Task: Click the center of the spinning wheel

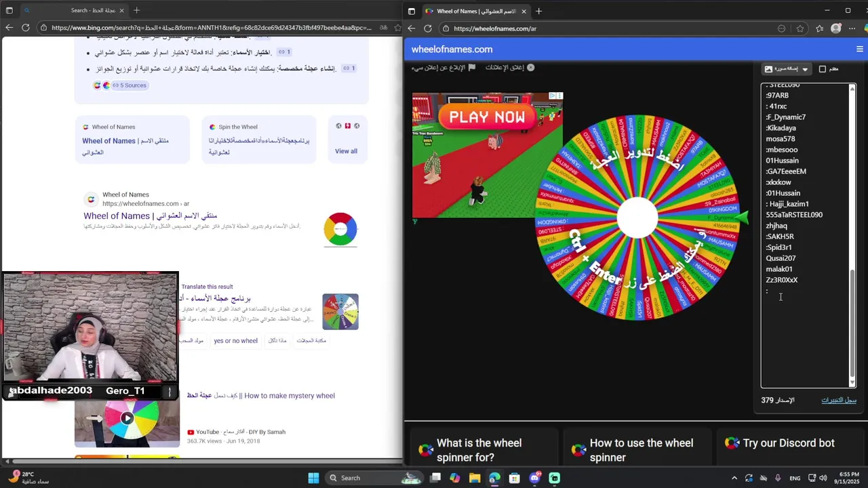Action: 637,218
